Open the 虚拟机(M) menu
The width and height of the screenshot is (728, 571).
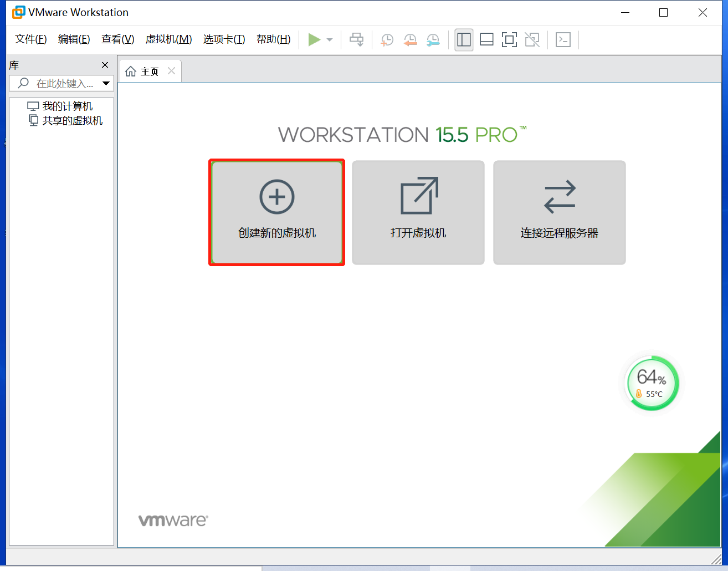169,39
